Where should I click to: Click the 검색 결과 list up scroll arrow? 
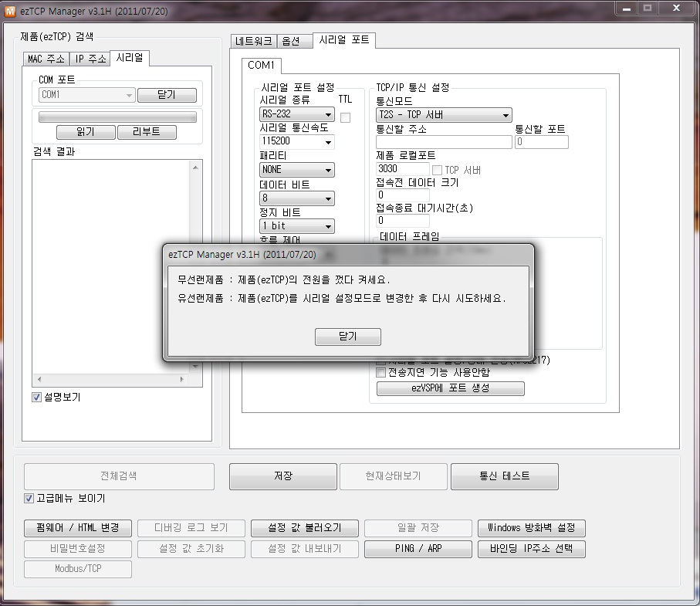pyautogui.click(x=195, y=168)
